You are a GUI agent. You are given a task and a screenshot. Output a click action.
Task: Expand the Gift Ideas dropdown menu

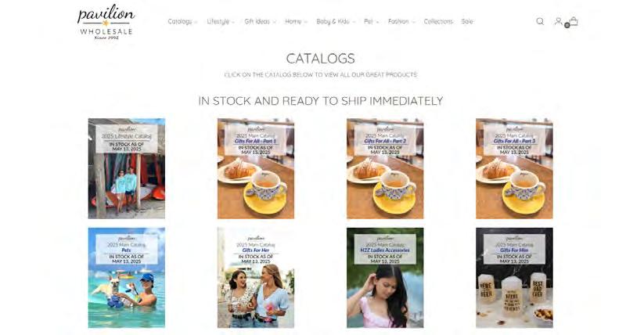260,21
